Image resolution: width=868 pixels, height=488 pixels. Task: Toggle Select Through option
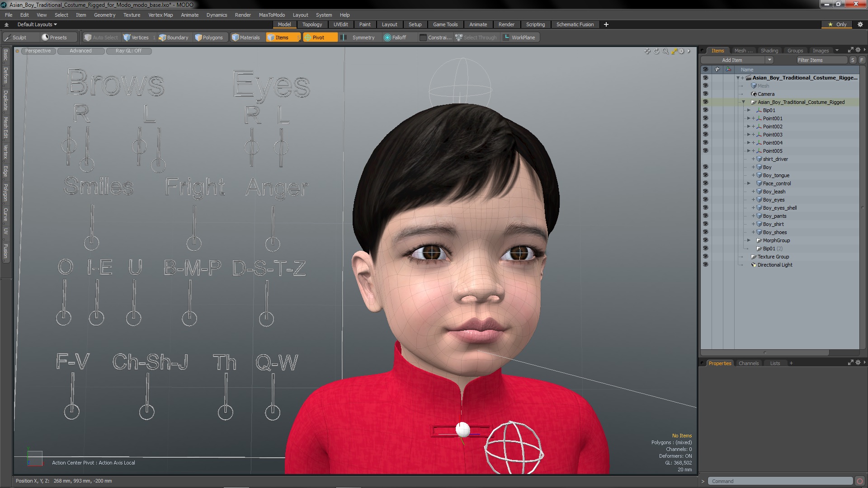click(476, 38)
